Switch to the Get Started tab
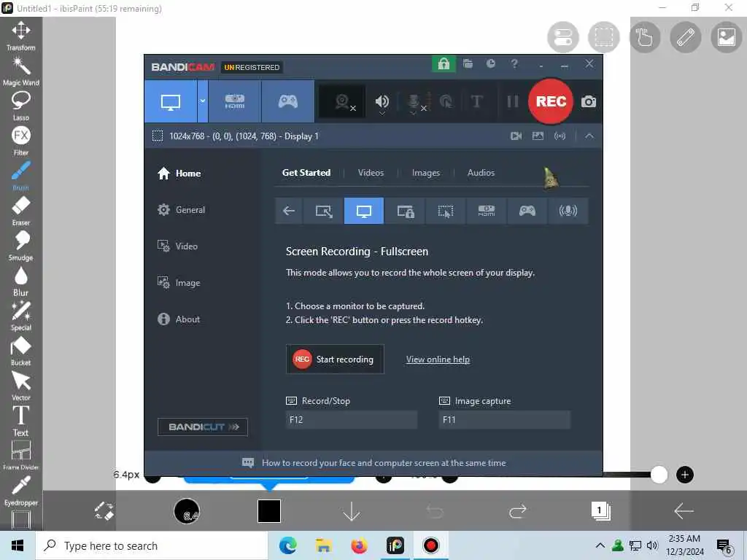Image resolution: width=747 pixels, height=560 pixels. click(306, 173)
